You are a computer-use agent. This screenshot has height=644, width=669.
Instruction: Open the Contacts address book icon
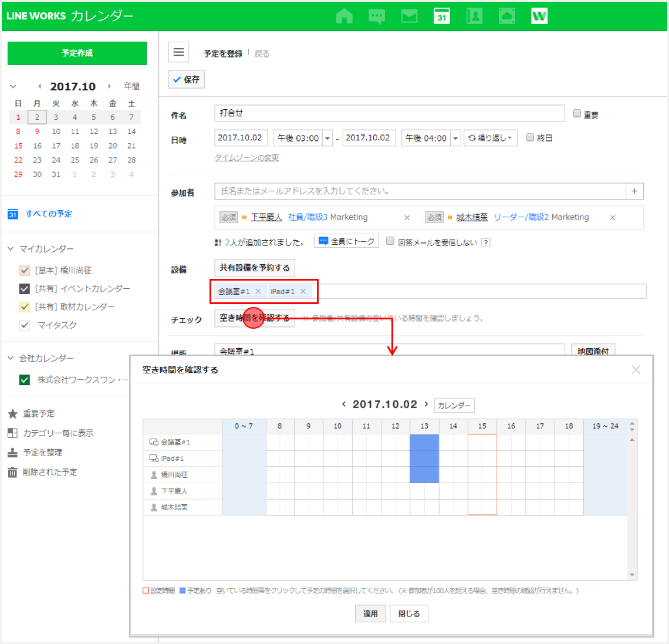point(474,16)
